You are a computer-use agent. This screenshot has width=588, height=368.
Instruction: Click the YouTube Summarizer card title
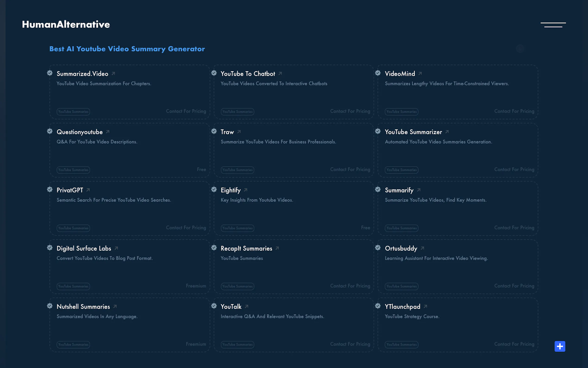pyautogui.click(x=413, y=132)
